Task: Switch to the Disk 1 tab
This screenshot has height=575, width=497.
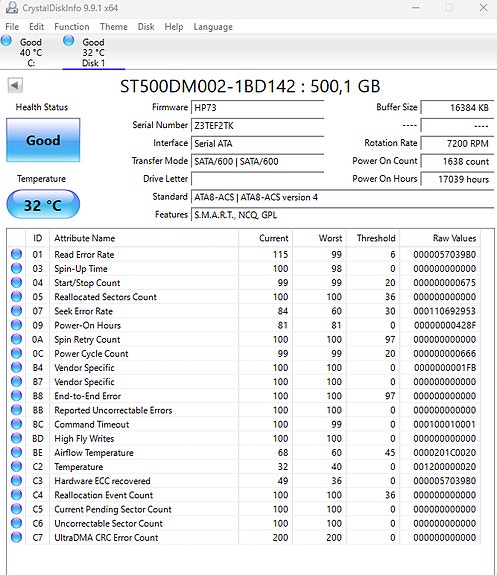Action: pos(94,52)
